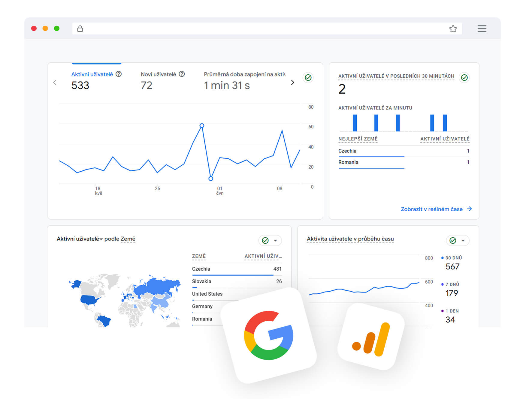The height and width of the screenshot is (399, 532).
Task: Click the 7 DNŮ value 179
Action: click(x=452, y=293)
